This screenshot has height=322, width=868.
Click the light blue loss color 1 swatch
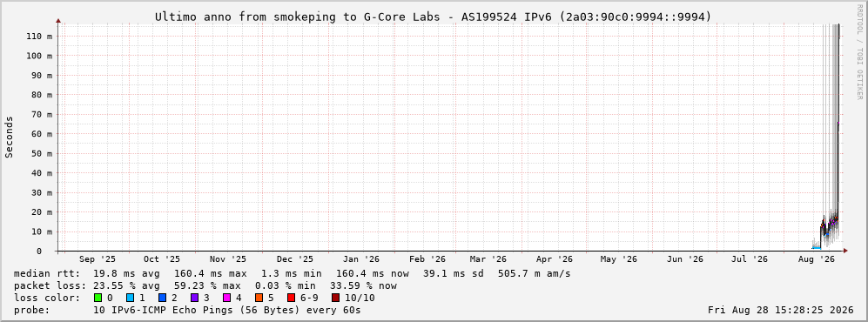tap(130, 298)
